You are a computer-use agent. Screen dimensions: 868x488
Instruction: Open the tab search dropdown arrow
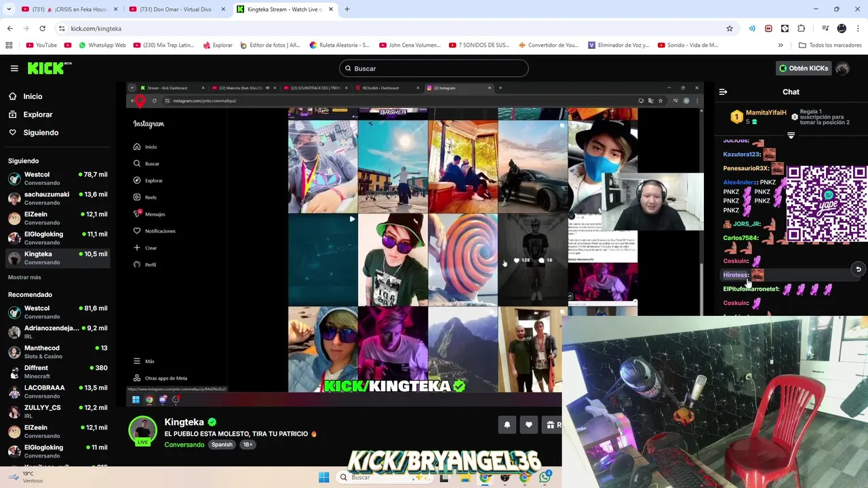[x=9, y=9]
